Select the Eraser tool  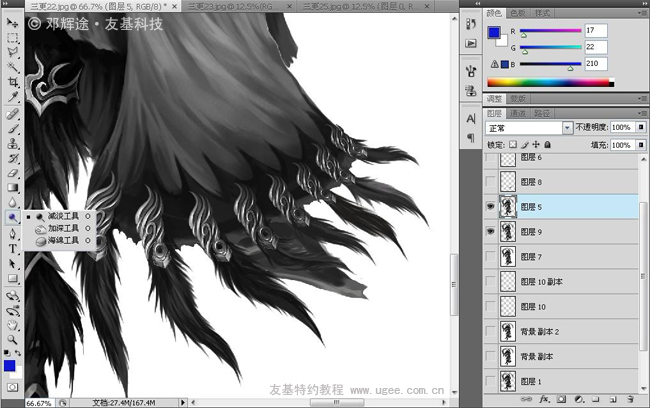[12, 173]
